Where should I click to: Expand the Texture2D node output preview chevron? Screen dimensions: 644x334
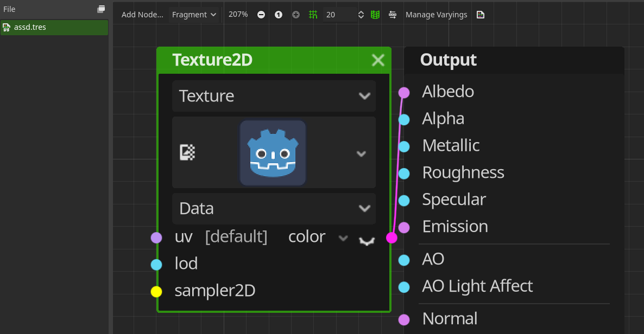tap(367, 241)
